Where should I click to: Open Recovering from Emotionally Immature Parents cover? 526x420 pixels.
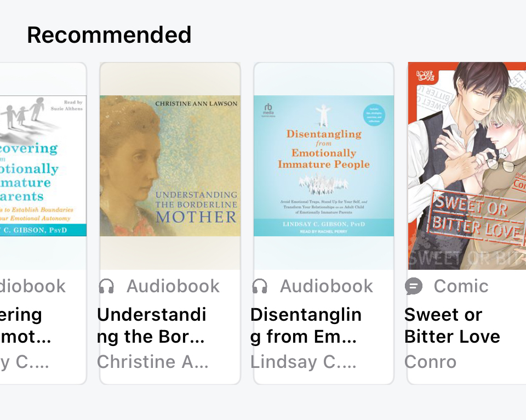click(x=43, y=166)
